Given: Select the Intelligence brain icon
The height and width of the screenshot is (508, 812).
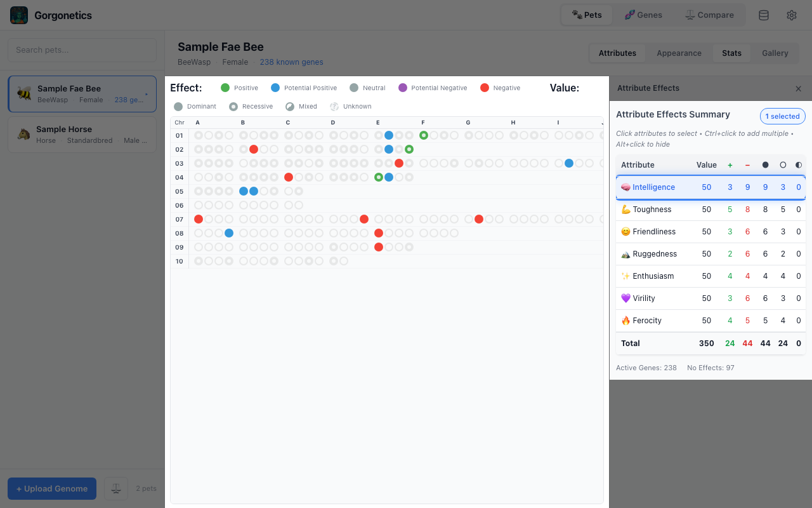Looking at the screenshot, I should [625, 187].
